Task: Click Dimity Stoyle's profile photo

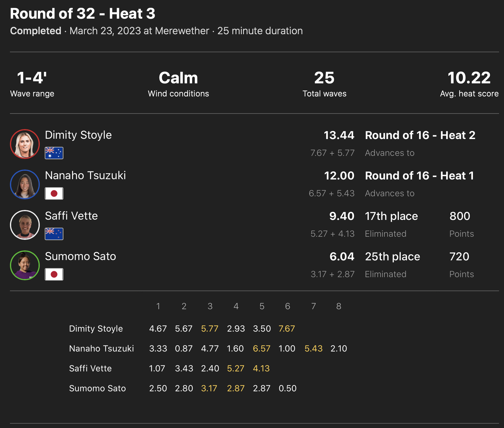Action: click(x=25, y=144)
